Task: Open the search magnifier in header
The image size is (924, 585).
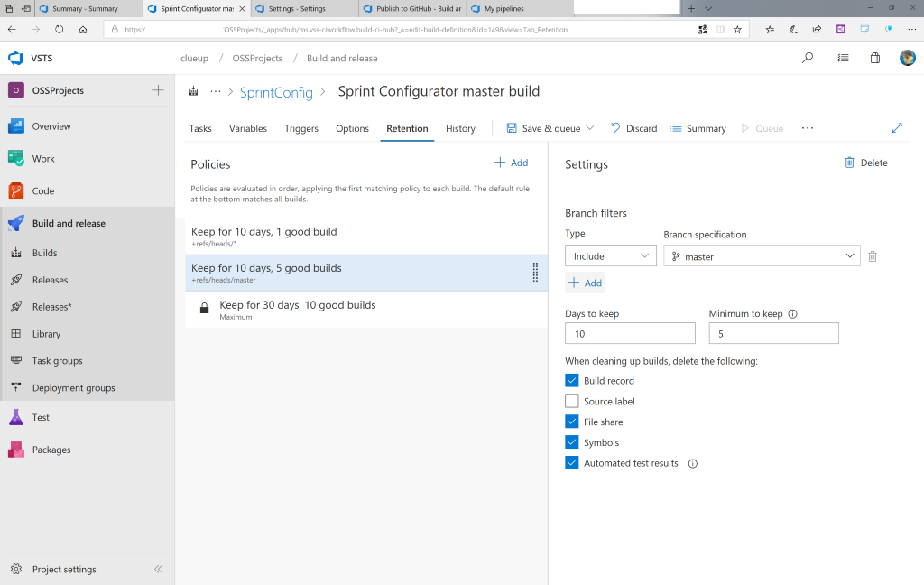Action: coord(808,58)
